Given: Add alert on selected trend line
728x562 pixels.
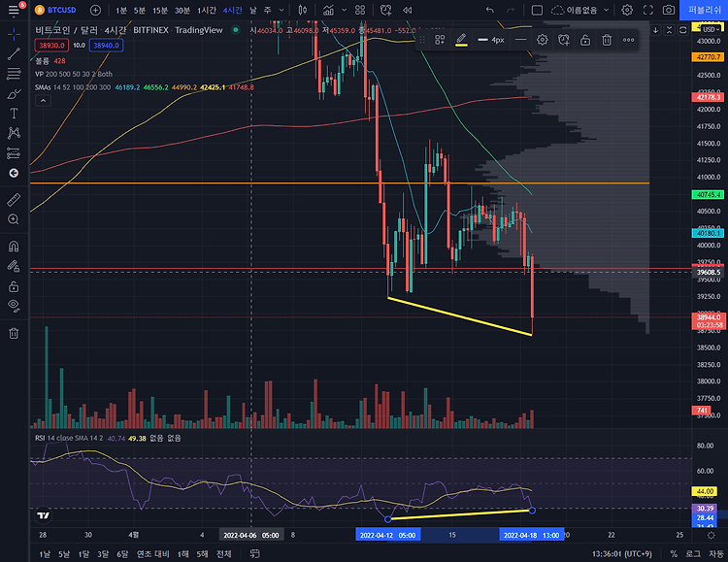Looking at the screenshot, I should click(x=564, y=40).
